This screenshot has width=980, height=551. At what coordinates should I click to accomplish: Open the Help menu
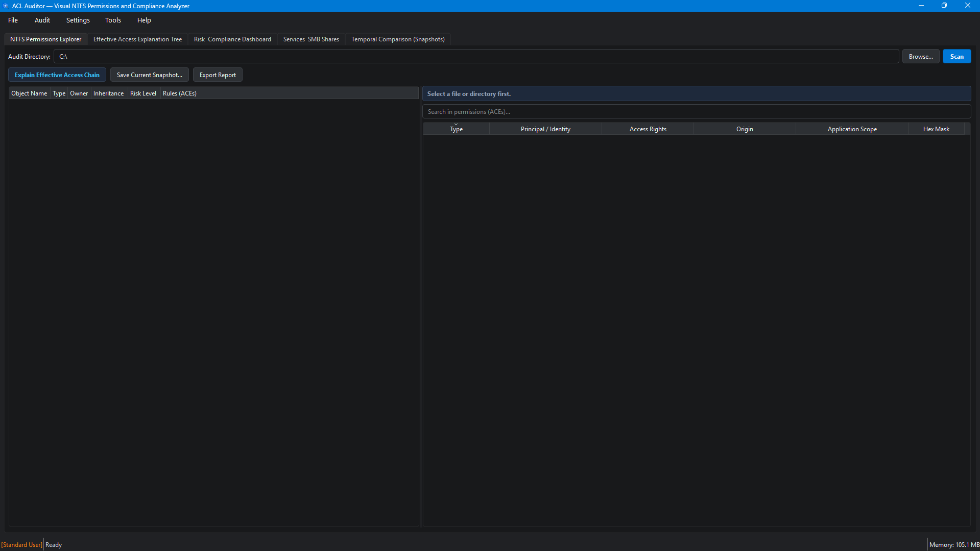click(x=144, y=20)
